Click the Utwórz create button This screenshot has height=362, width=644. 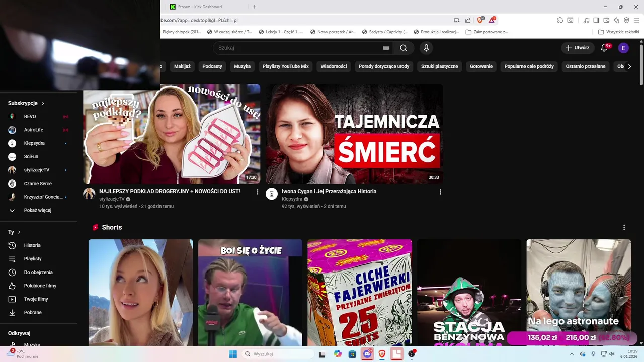[577, 48]
